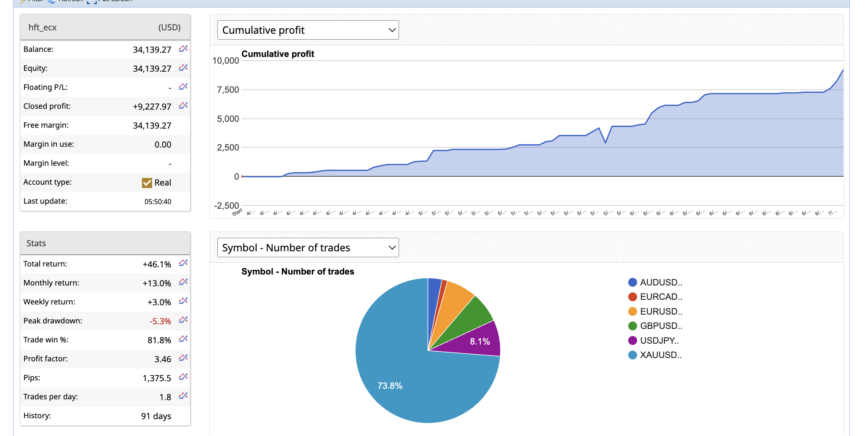
Task: Open Trades per day chart icon
Action: pyautogui.click(x=183, y=396)
